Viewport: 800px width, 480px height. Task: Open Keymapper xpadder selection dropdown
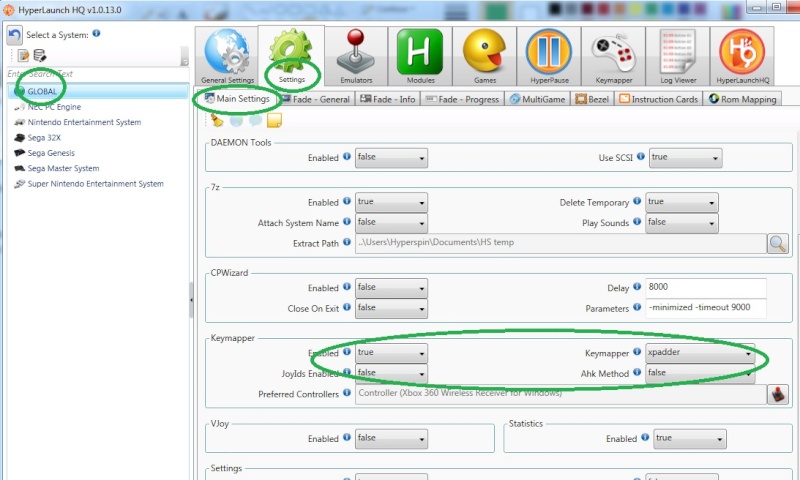[x=700, y=353]
